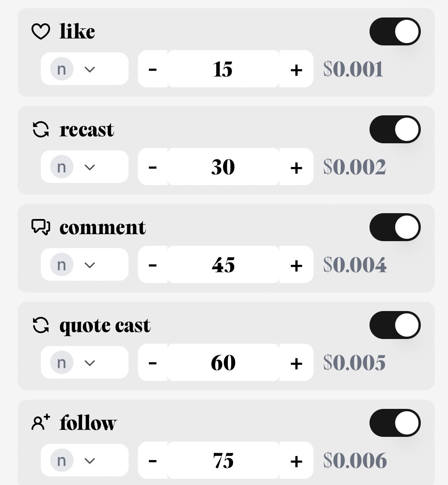Switch off the follow toggle

pyautogui.click(x=395, y=423)
